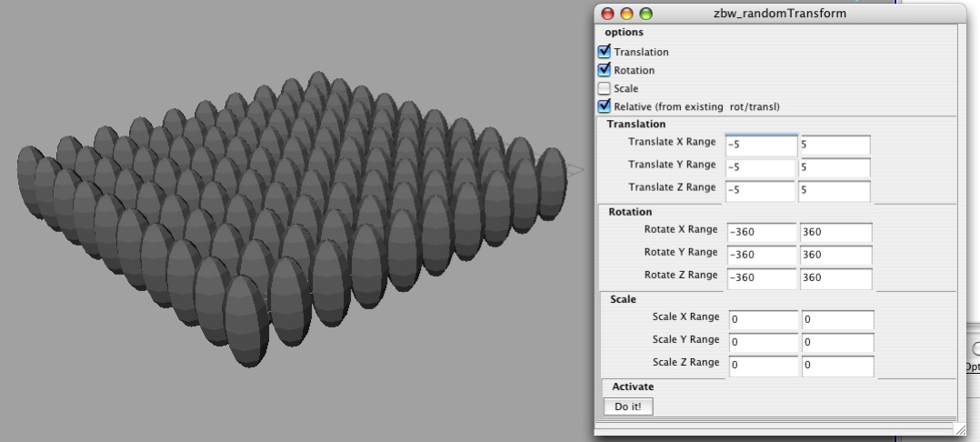The image size is (980, 442).
Task: Click the 'Scale X Range' label
Action: pyautogui.click(x=685, y=317)
